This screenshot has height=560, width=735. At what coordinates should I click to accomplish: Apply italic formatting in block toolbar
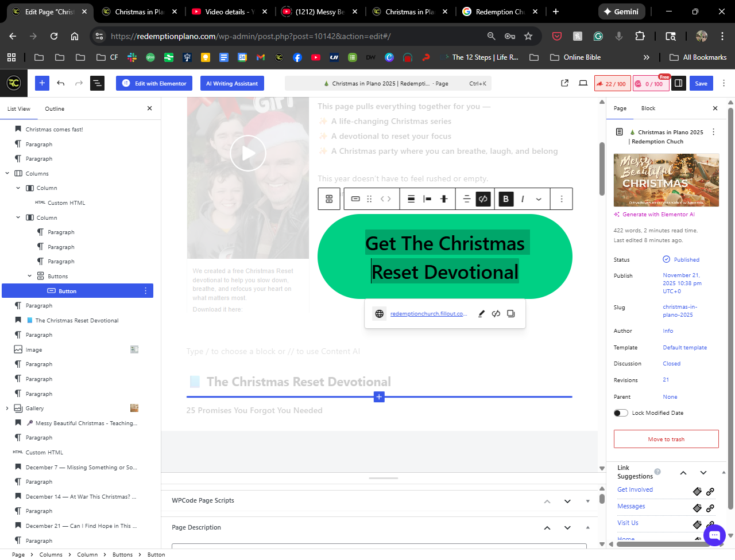[523, 199]
